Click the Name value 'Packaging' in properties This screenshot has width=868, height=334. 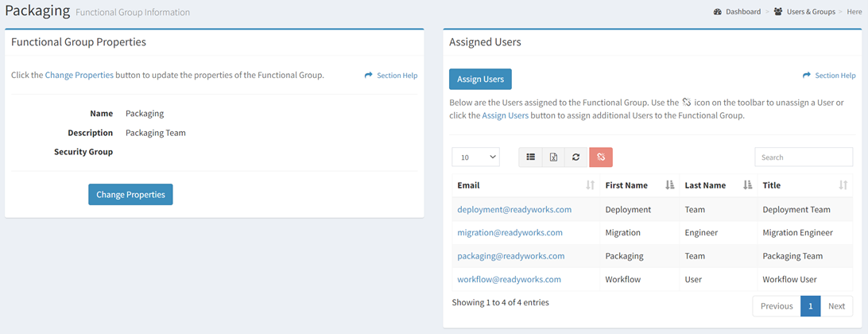145,114
